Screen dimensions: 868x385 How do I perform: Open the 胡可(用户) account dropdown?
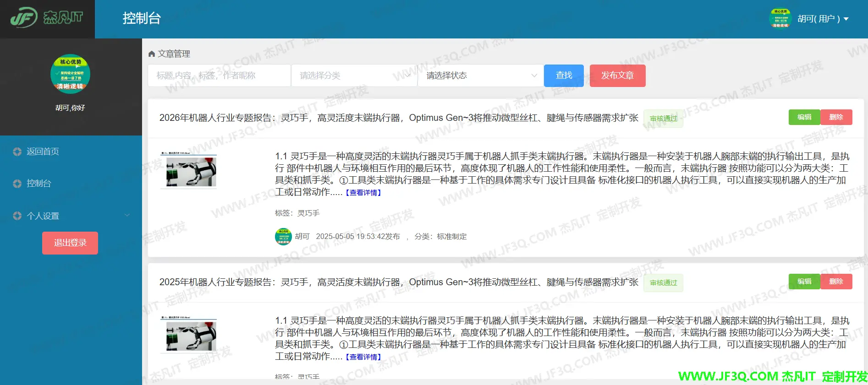click(823, 19)
